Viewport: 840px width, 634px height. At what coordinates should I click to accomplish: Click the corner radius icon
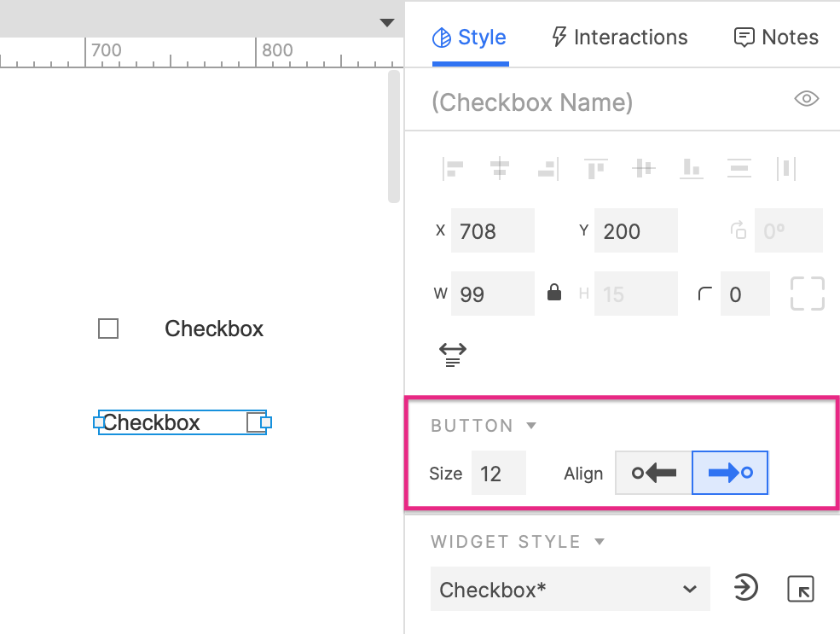point(704,294)
